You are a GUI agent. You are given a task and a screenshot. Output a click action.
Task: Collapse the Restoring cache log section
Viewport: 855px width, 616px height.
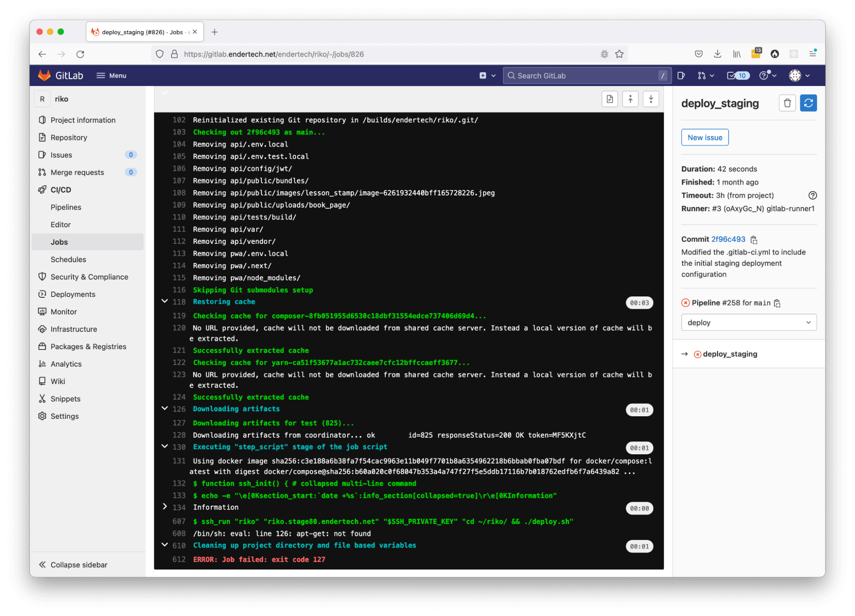click(x=165, y=301)
